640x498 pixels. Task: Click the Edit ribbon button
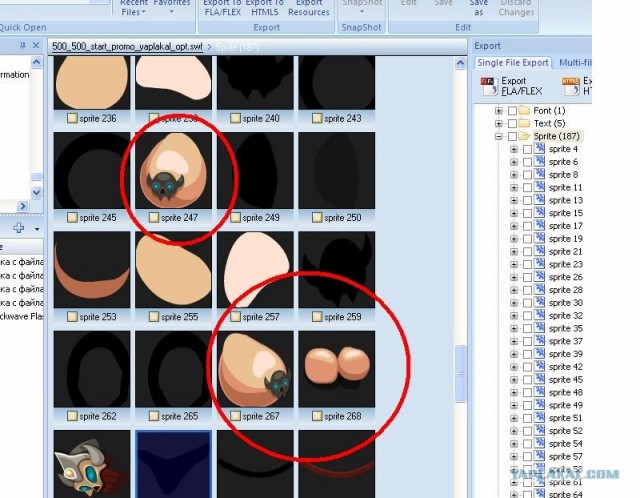click(409, 3)
